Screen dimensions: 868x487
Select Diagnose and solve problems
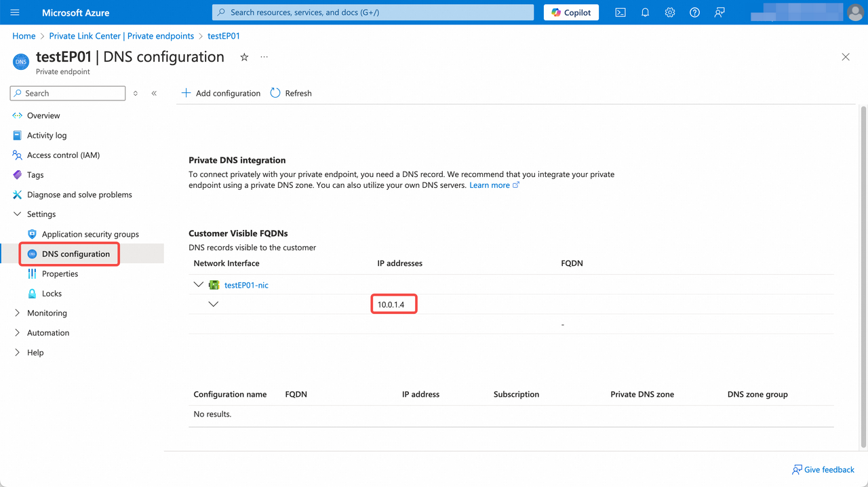click(79, 195)
